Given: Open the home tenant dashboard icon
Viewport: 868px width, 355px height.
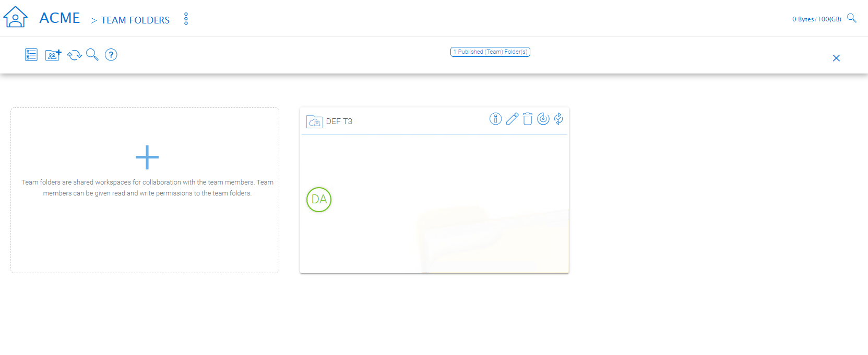Looking at the screenshot, I should point(15,17).
